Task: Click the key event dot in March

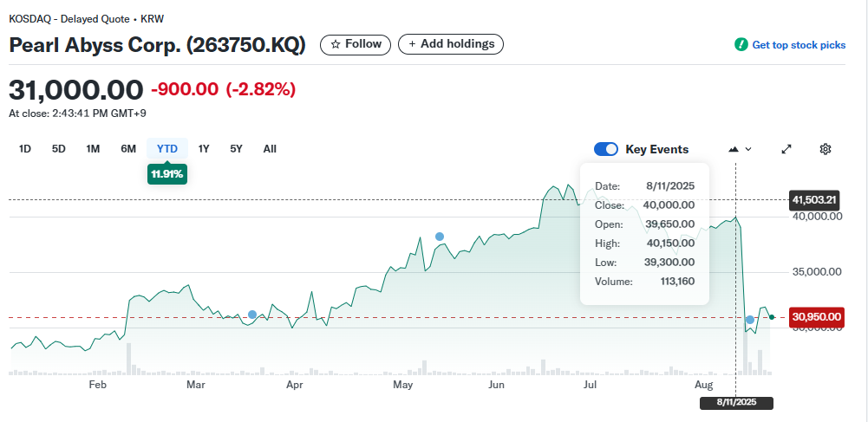Action: click(252, 315)
